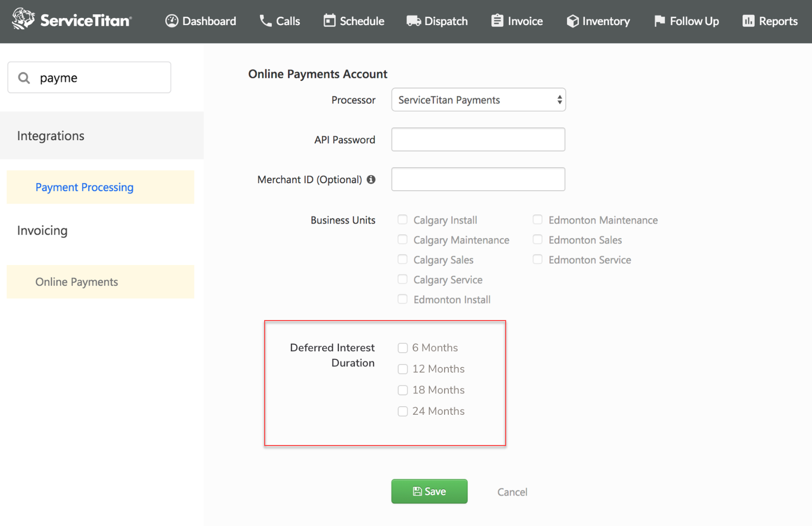Click the ServiceTitan logo icon
The width and height of the screenshot is (812, 526).
click(x=23, y=19)
